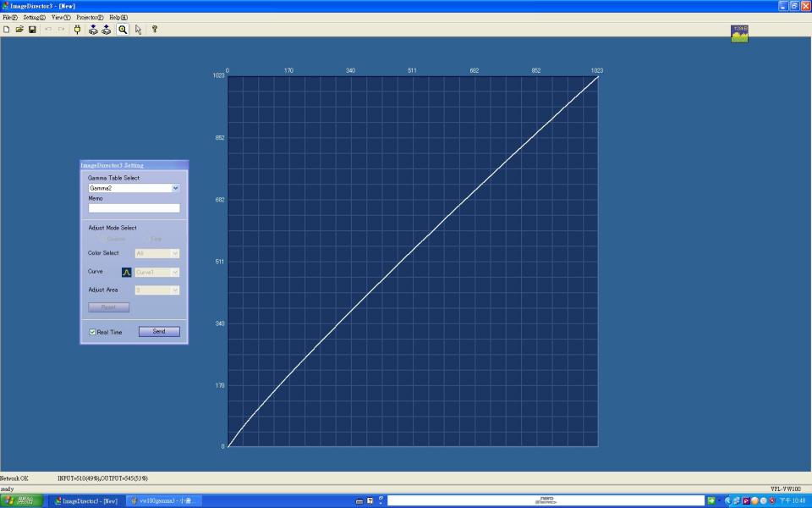Save using the floppy disk icon
Screen dimensions: 812x508
pyautogui.click(x=32, y=30)
